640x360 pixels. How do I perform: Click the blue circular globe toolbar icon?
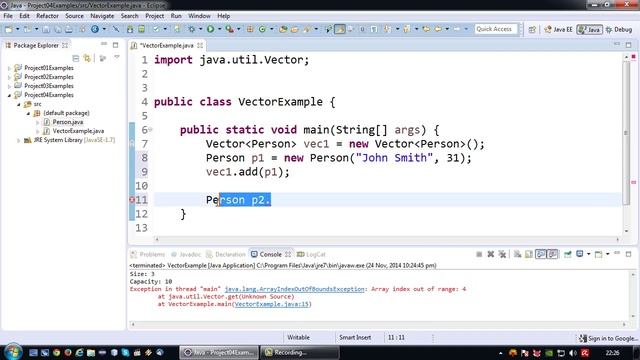(x=95, y=29)
